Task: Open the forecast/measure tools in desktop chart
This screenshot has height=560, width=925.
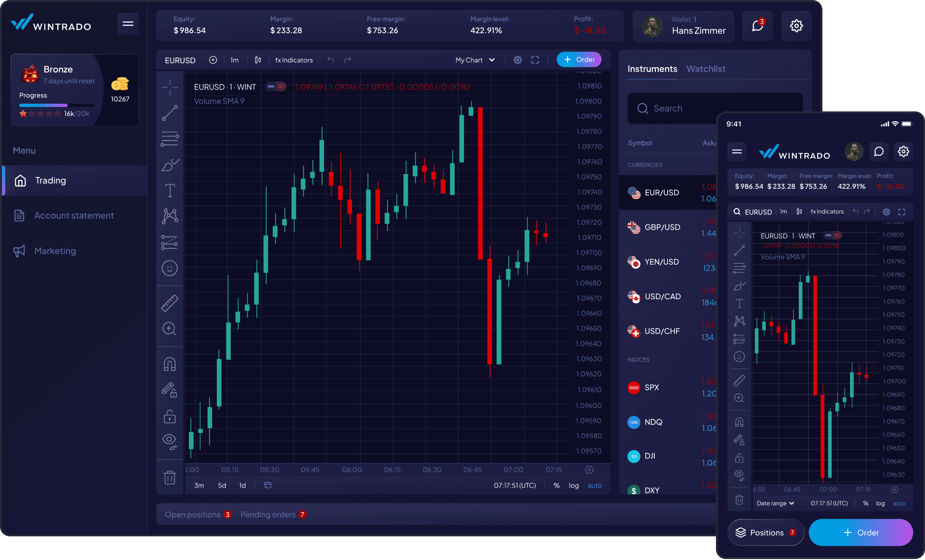Action: pos(170,242)
